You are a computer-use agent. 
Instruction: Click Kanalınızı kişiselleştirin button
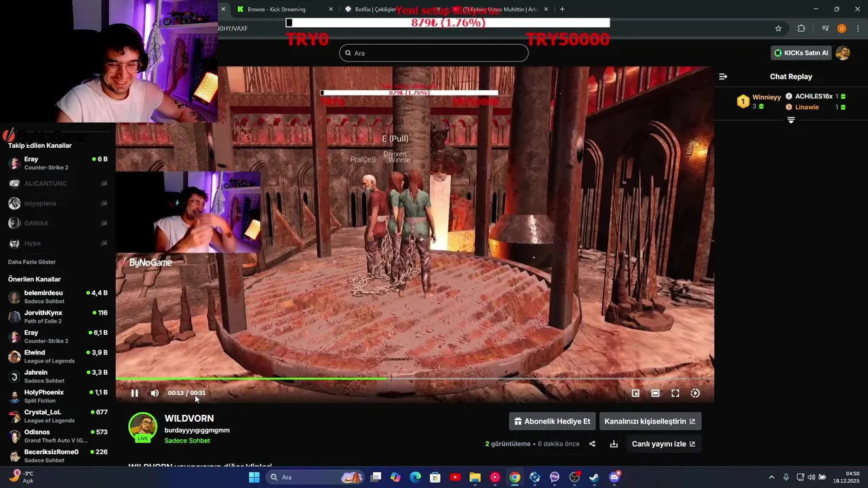tap(650, 421)
